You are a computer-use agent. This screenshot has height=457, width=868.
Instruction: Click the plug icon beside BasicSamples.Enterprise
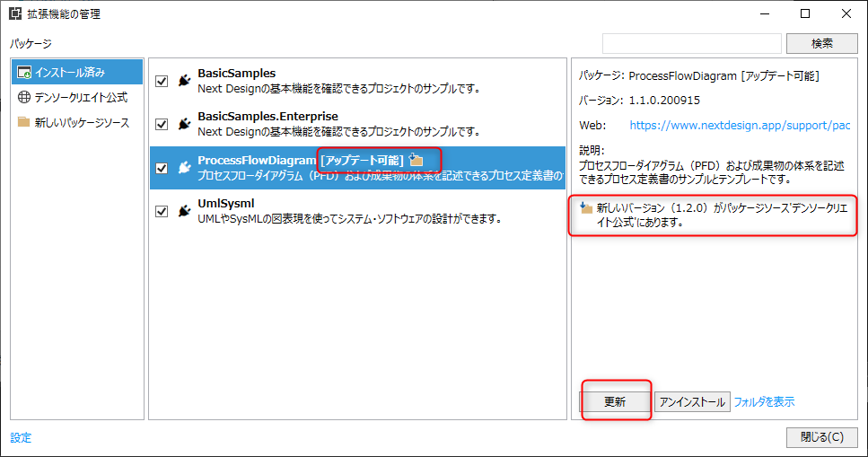point(184,124)
